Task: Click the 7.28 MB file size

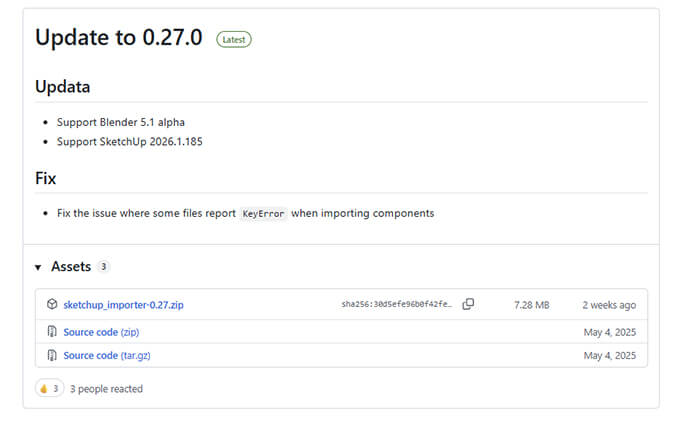Action: click(530, 304)
